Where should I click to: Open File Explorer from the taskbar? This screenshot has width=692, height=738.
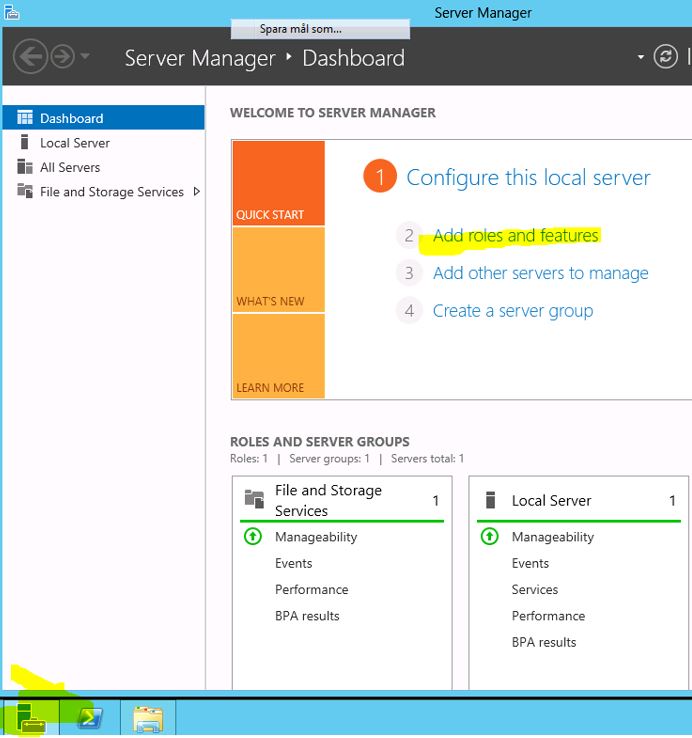148,718
